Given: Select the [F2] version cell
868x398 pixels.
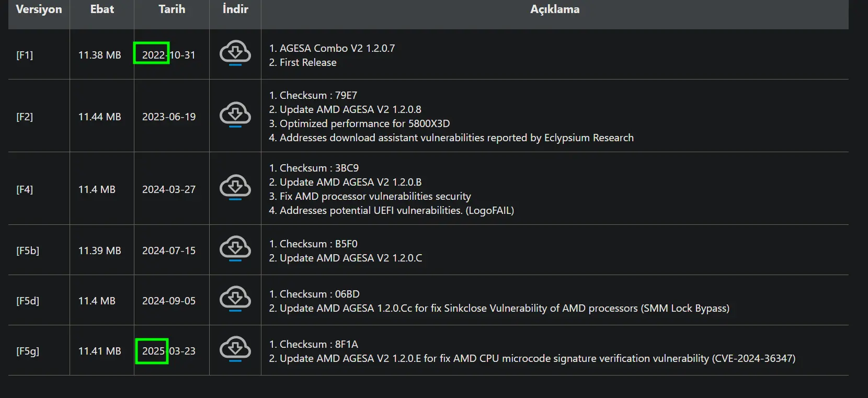Looking at the screenshot, I should 25,117.
